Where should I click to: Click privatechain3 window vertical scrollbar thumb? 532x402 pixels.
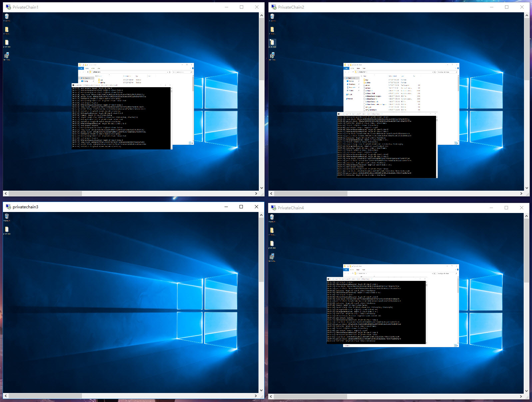(x=261, y=250)
